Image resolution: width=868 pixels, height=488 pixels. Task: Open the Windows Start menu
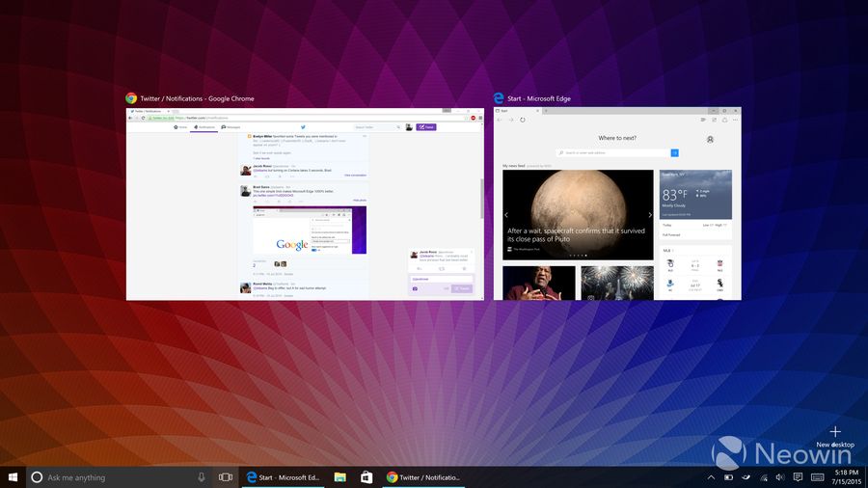click(x=13, y=477)
